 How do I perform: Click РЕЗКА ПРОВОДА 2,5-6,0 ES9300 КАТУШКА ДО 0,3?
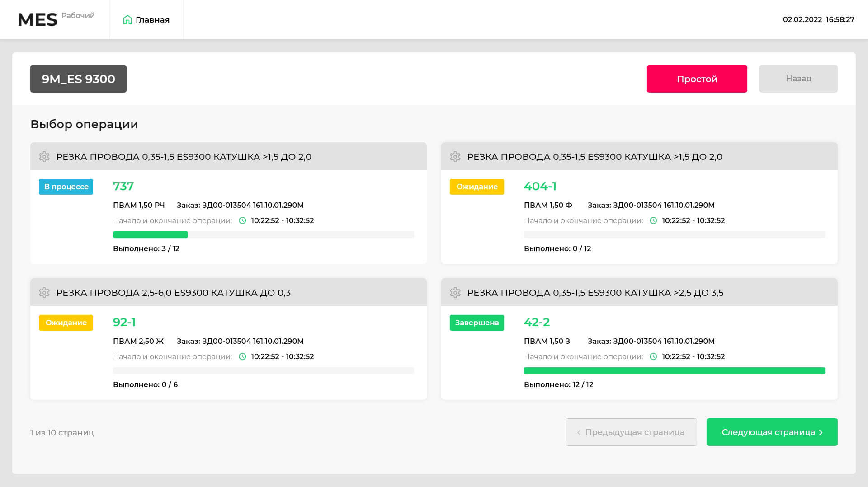pyautogui.click(x=173, y=293)
